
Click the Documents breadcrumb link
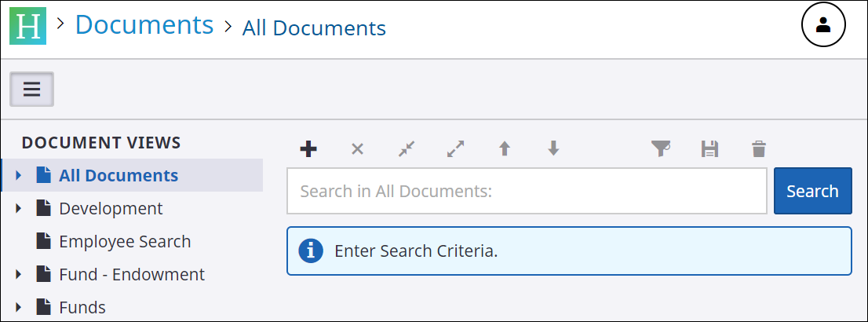[144, 25]
